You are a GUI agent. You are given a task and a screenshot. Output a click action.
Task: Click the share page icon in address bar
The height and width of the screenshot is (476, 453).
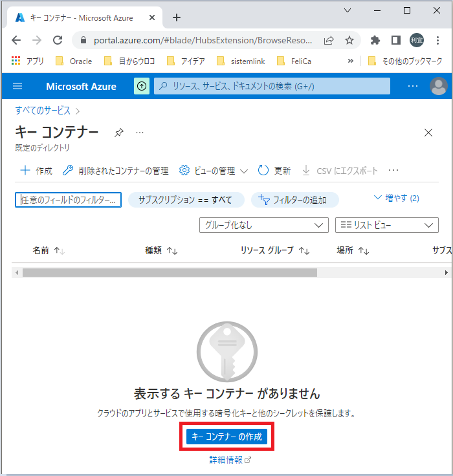click(x=329, y=40)
